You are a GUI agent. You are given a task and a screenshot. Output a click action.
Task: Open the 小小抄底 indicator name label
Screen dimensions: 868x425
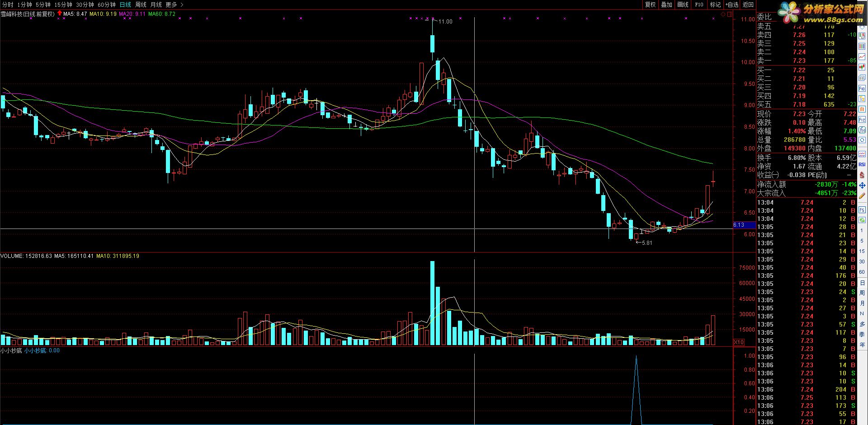pos(11,350)
